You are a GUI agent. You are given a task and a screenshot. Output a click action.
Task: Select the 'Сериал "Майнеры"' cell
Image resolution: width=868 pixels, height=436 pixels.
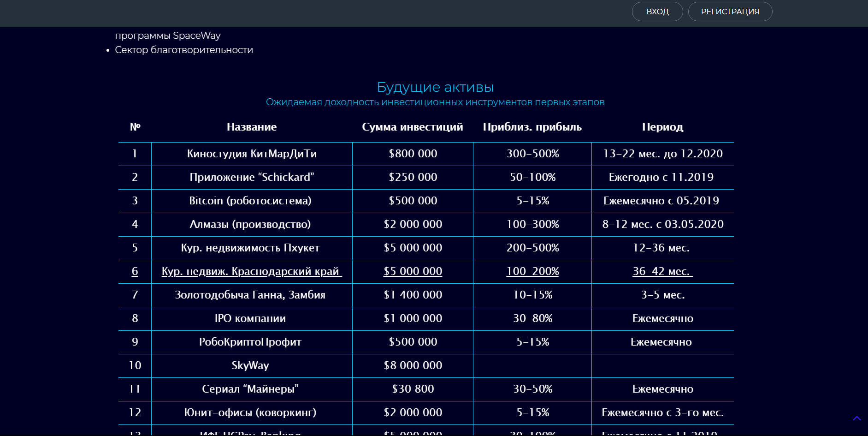point(252,389)
